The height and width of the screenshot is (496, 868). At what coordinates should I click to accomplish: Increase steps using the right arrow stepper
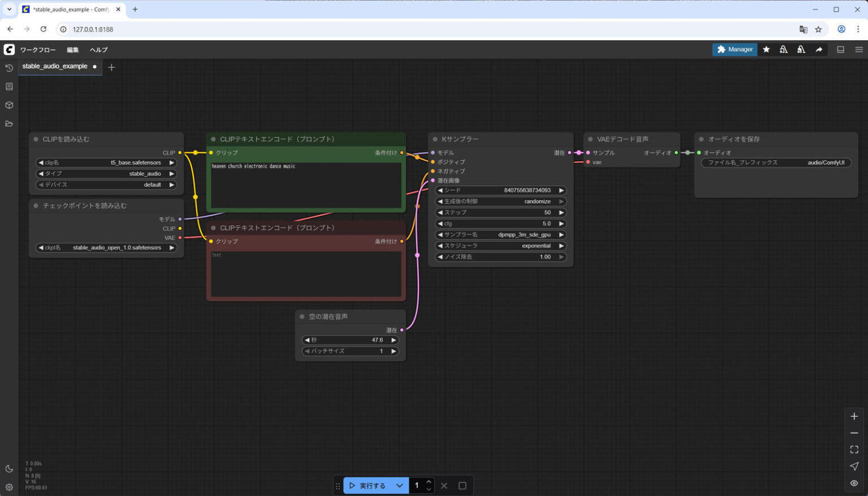click(561, 212)
